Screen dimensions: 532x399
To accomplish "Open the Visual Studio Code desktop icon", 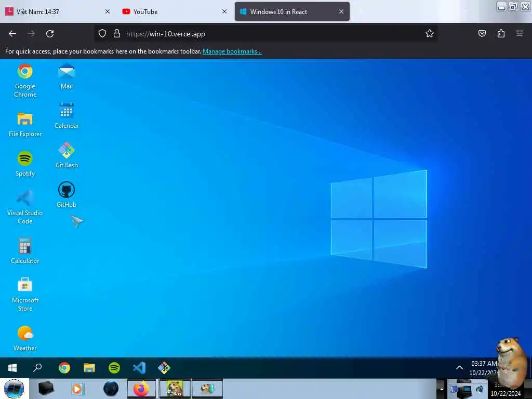I will (x=25, y=207).
